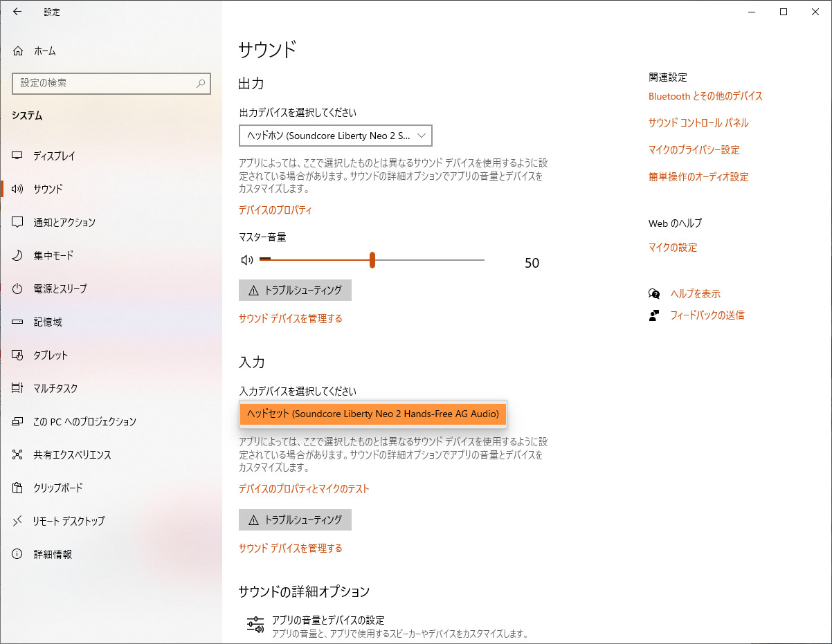Click the Projecting to this PC icon

17,421
